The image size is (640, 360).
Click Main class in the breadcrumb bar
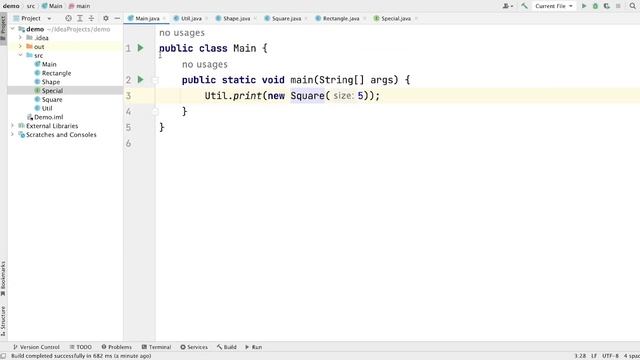52,6
